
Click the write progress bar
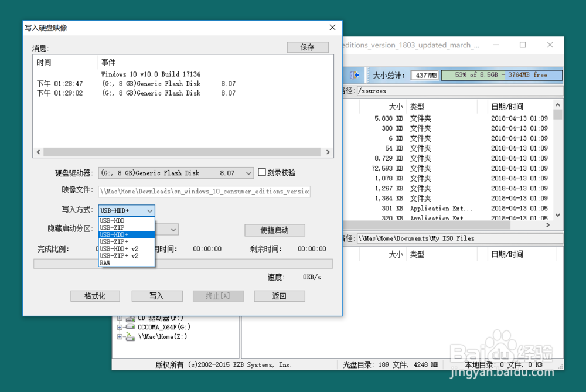(183, 264)
